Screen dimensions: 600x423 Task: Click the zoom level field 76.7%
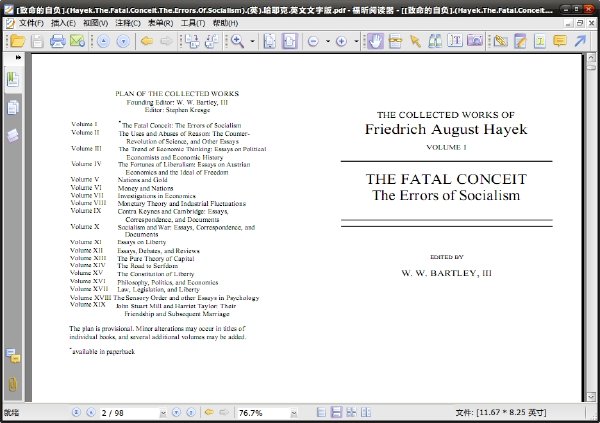[263, 413]
